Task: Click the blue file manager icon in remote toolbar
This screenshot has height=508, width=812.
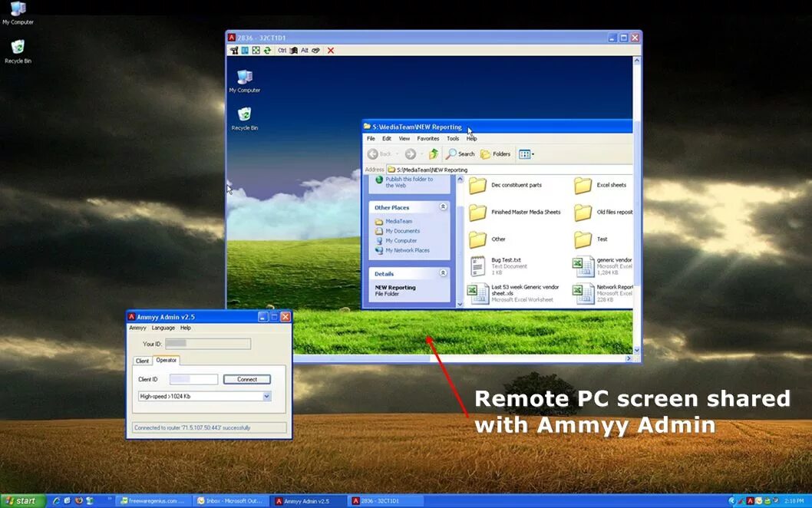Action: pos(245,50)
